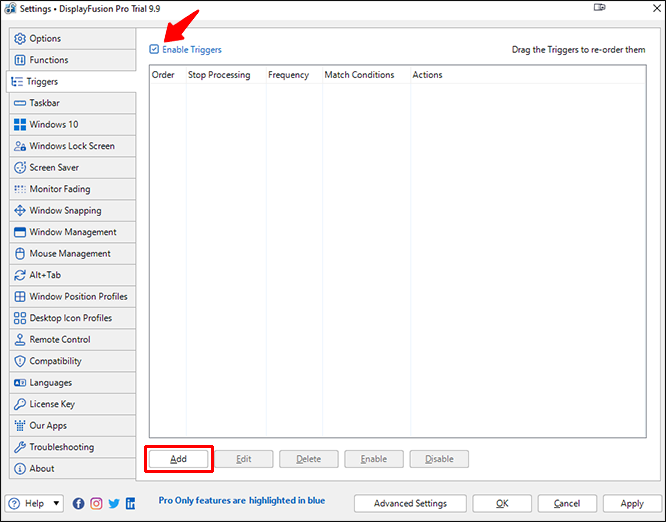Confirm settings with OK
666x522 pixels.
[x=502, y=504]
